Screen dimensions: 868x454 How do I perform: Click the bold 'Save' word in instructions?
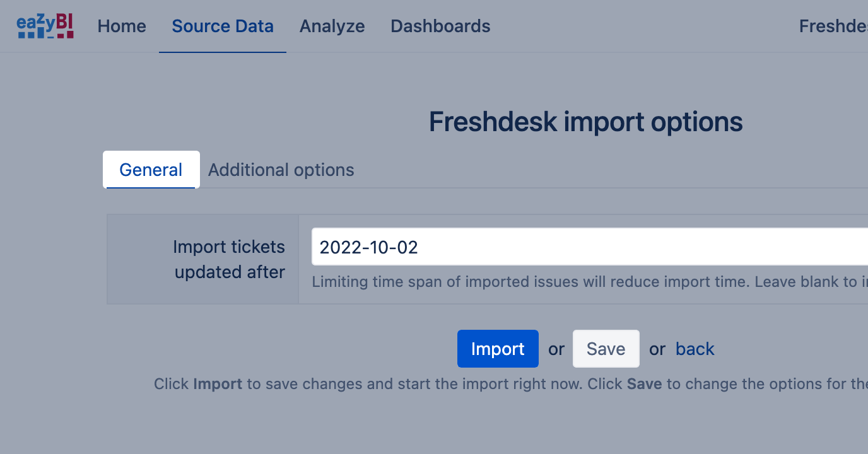tap(644, 384)
